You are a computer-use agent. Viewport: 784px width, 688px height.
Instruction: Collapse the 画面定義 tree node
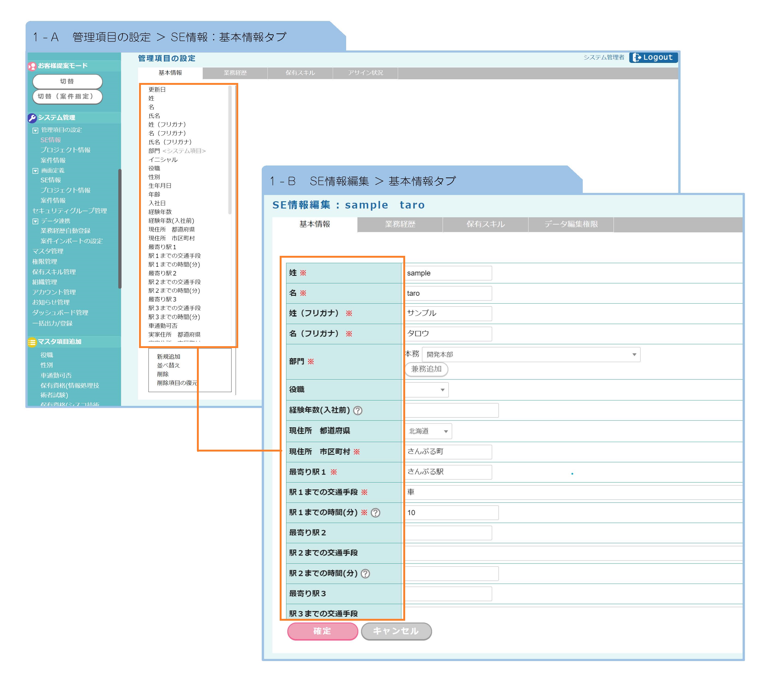[35, 171]
